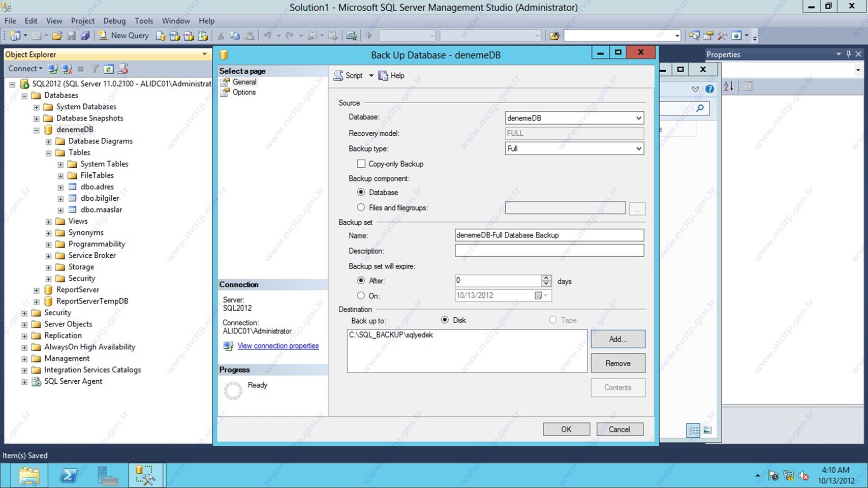Screen dimensions: 868x488
Task: Open the File menu
Action: [10, 21]
